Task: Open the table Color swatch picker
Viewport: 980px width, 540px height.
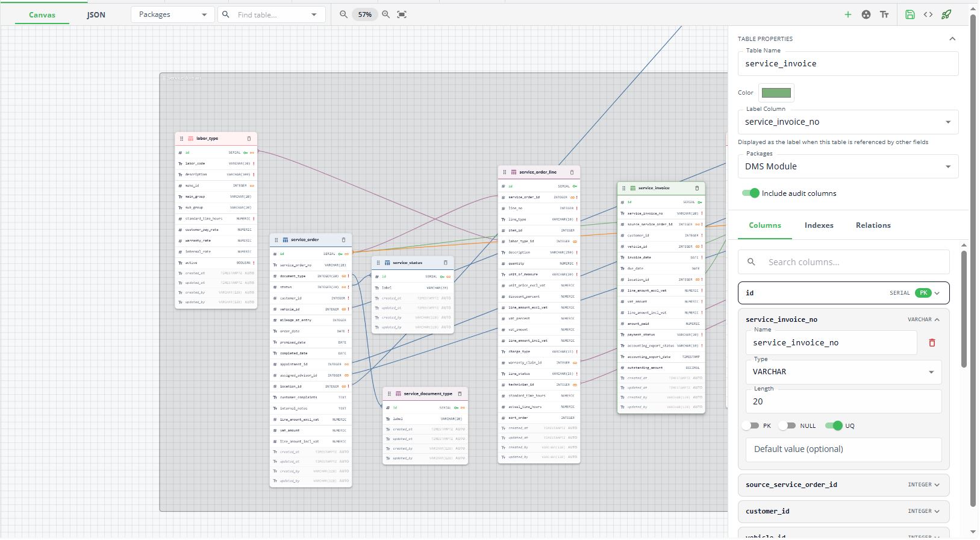Action: 776,93
